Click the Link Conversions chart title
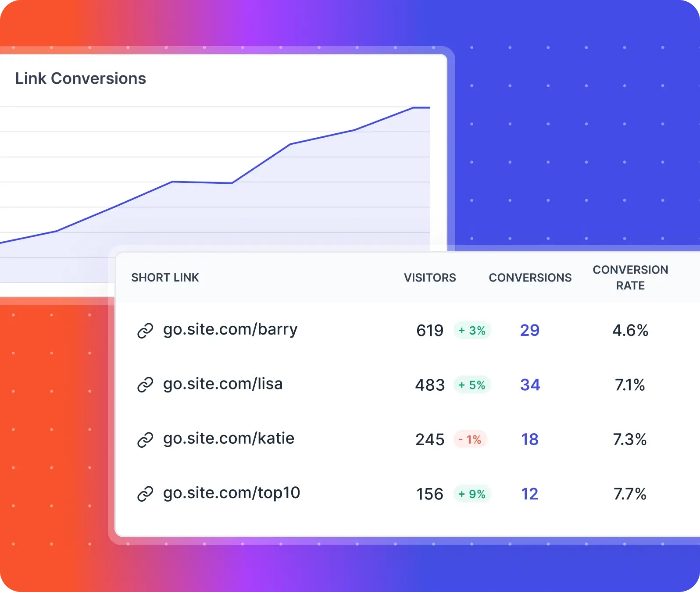Image resolution: width=700 pixels, height=592 pixels. click(81, 78)
